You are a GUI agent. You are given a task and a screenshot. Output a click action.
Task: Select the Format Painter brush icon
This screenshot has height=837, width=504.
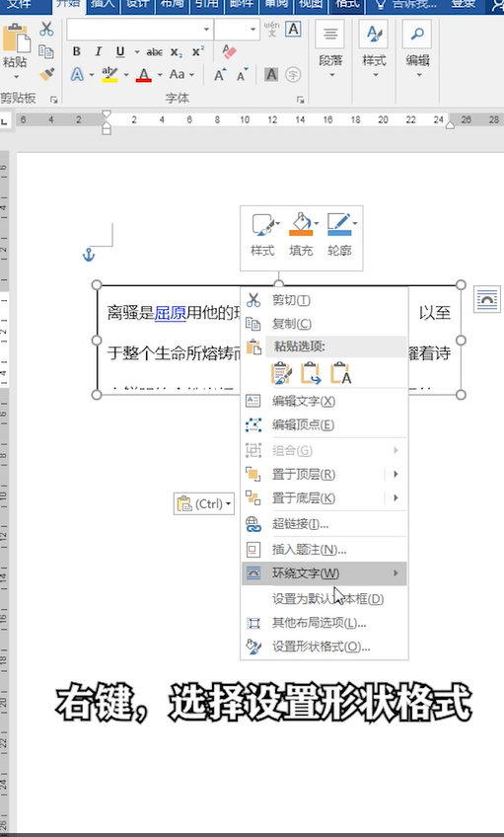click(46, 74)
